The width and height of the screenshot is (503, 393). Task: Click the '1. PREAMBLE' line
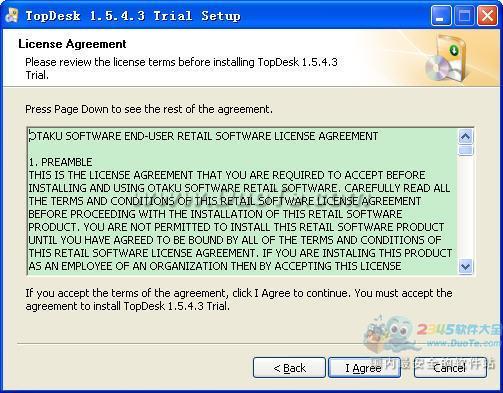pos(60,162)
